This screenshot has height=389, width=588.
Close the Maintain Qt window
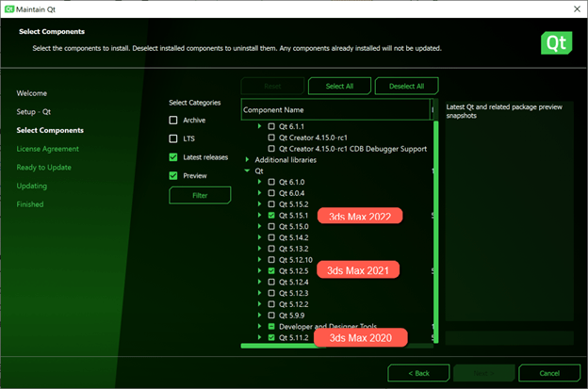[577, 9]
